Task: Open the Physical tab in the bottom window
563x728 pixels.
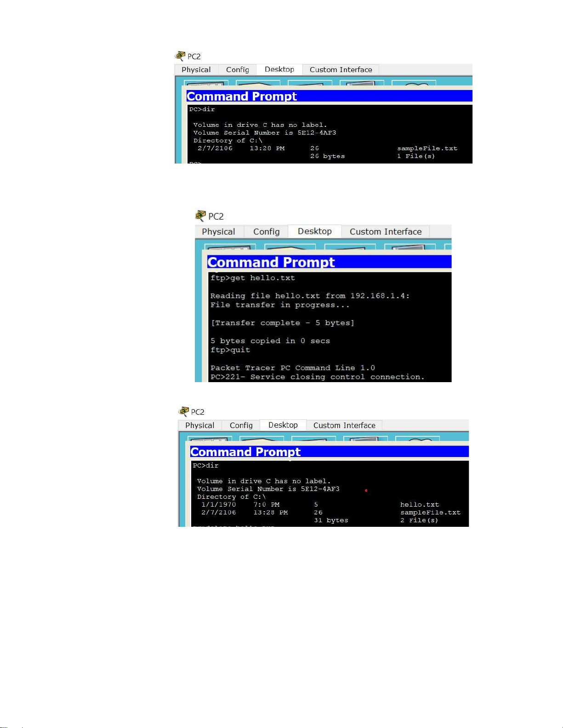Action: click(199, 425)
